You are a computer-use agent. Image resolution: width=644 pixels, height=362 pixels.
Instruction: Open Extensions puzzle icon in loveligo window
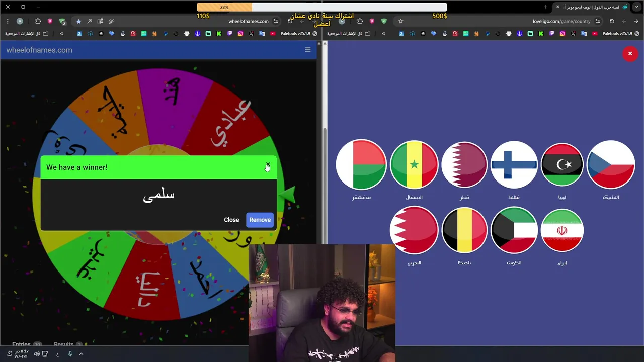pos(360,21)
